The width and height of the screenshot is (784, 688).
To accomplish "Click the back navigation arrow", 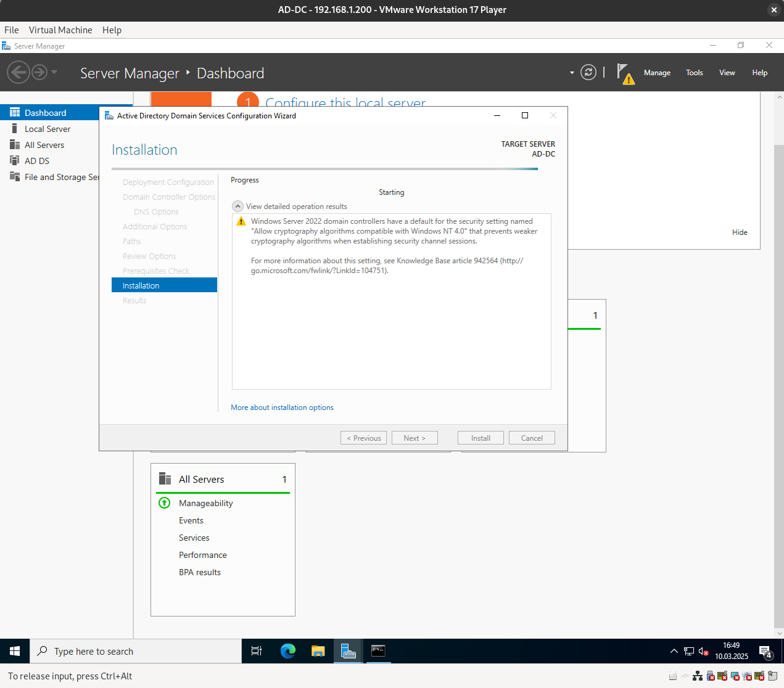I will pyautogui.click(x=19, y=73).
